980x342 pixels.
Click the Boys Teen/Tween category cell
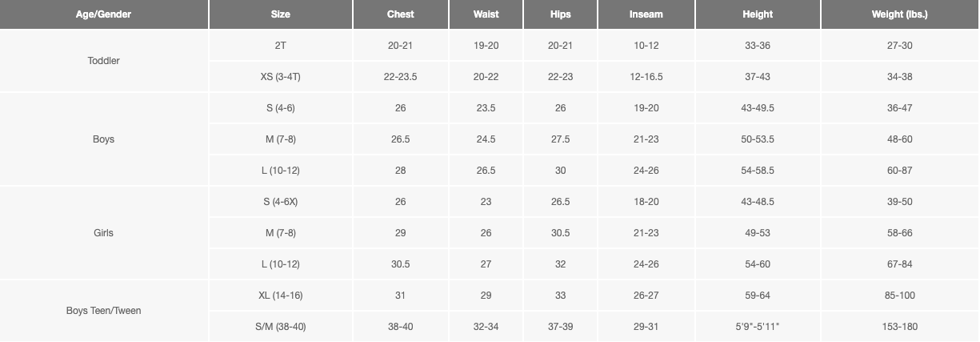pyautogui.click(x=104, y=311)
